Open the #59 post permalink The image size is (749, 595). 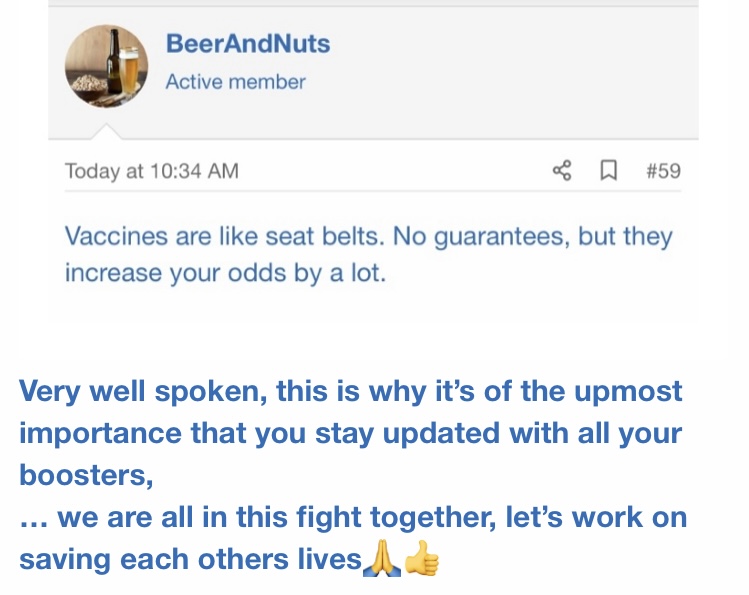[x=663, y=171]
